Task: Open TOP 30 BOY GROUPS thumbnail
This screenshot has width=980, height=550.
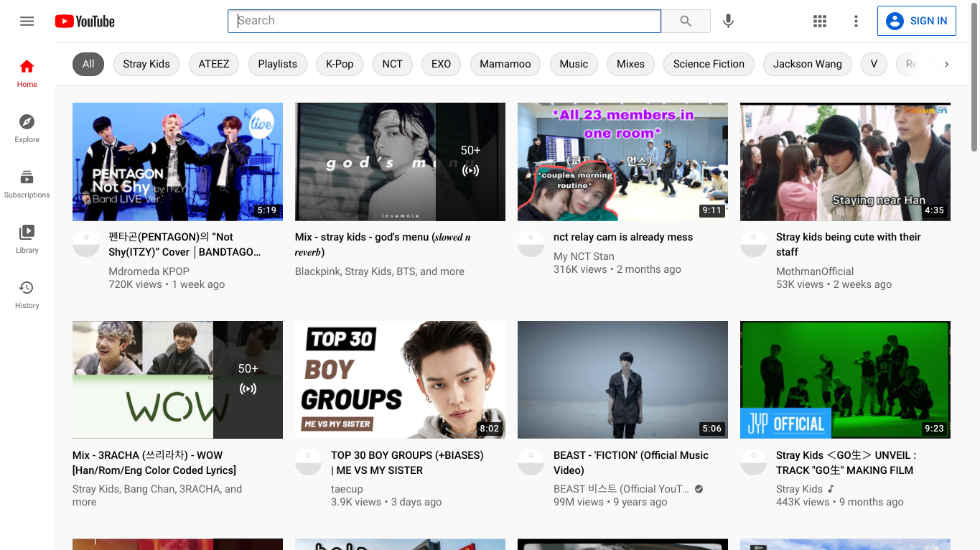Action: pos(400,380)
